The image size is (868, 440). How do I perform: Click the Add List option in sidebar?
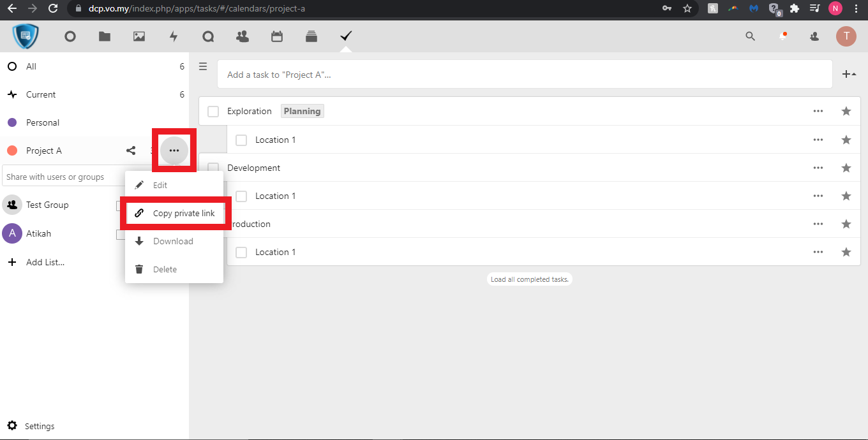pyautogui.click(x=45, y=262)
